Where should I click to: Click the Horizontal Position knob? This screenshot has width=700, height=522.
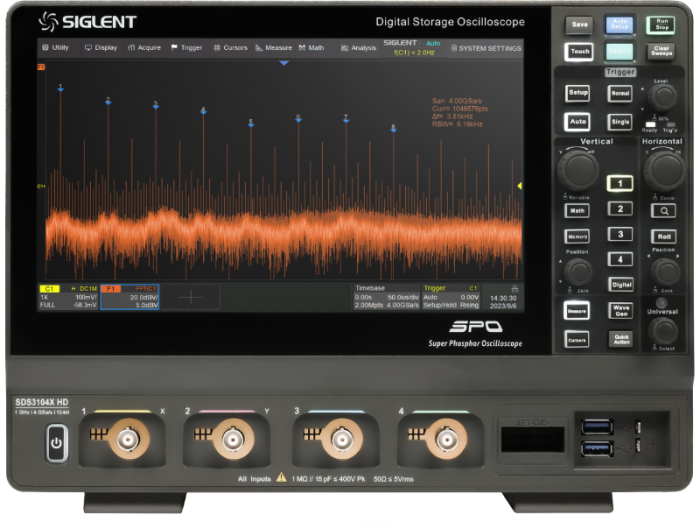[665, 271]
